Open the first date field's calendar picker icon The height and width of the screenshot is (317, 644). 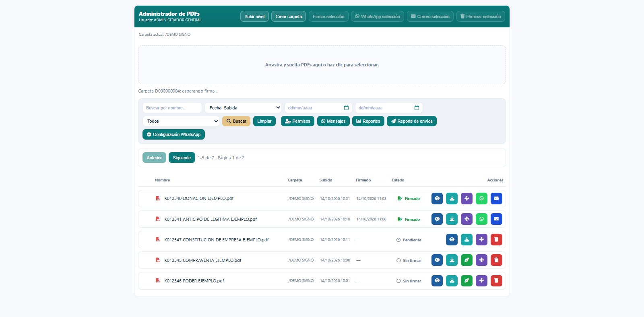pos(346,108)
